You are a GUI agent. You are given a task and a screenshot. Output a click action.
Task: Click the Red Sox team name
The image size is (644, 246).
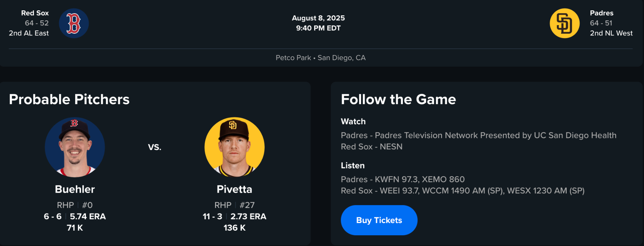[35, 13]
